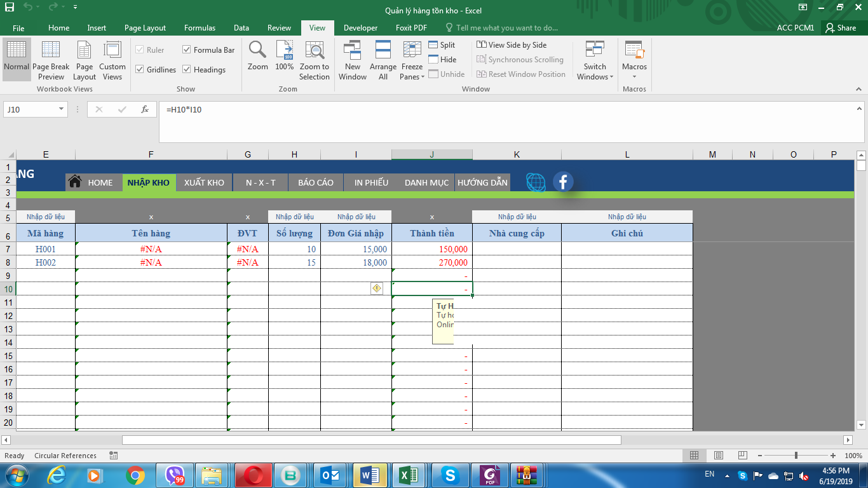This screenshot has width=868, height=488.
Task: Click the Share button
Action: click(x=840, y=28)
